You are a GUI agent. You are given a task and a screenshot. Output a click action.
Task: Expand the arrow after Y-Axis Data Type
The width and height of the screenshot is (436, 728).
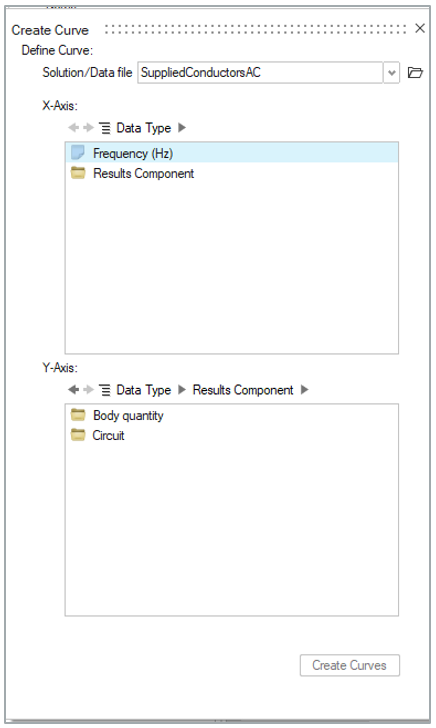click(182, 390)
